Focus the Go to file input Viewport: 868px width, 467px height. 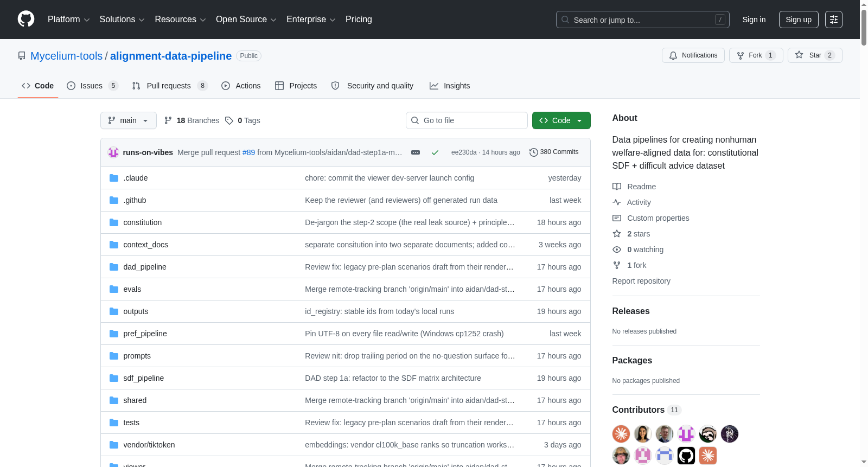coord(467,120)
